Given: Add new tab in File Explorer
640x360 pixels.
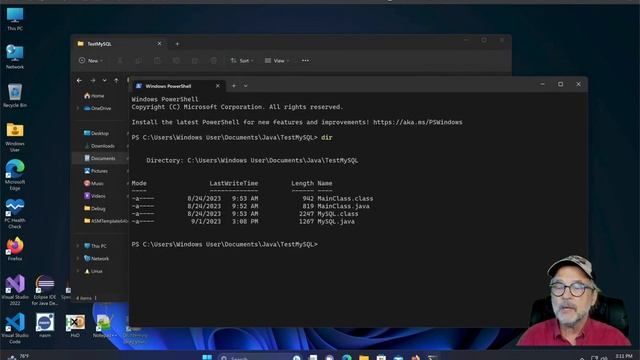Looking at the screenshot, I should pos(177,44).
